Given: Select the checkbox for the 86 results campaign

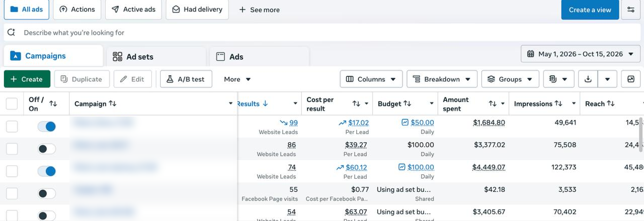Looking at the screenshot, I should pos(12,149).
